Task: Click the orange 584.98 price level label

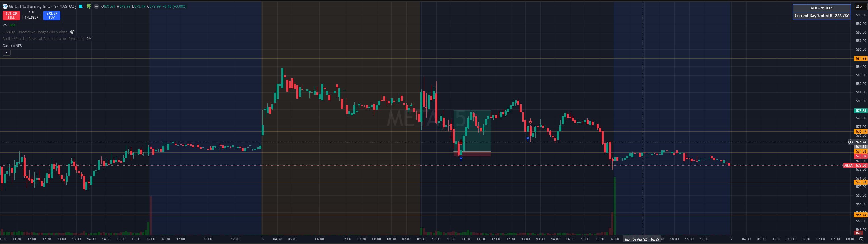Action: [x=861, y=59]
